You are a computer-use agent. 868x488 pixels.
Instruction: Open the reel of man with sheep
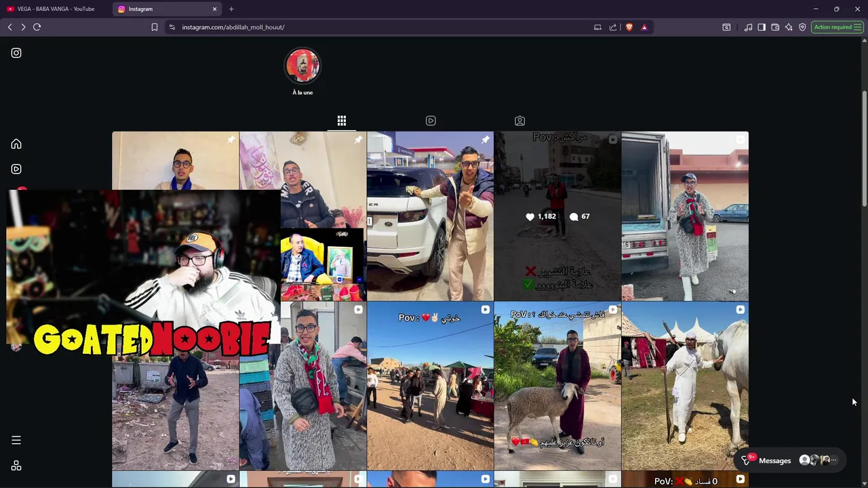(557, 386)
